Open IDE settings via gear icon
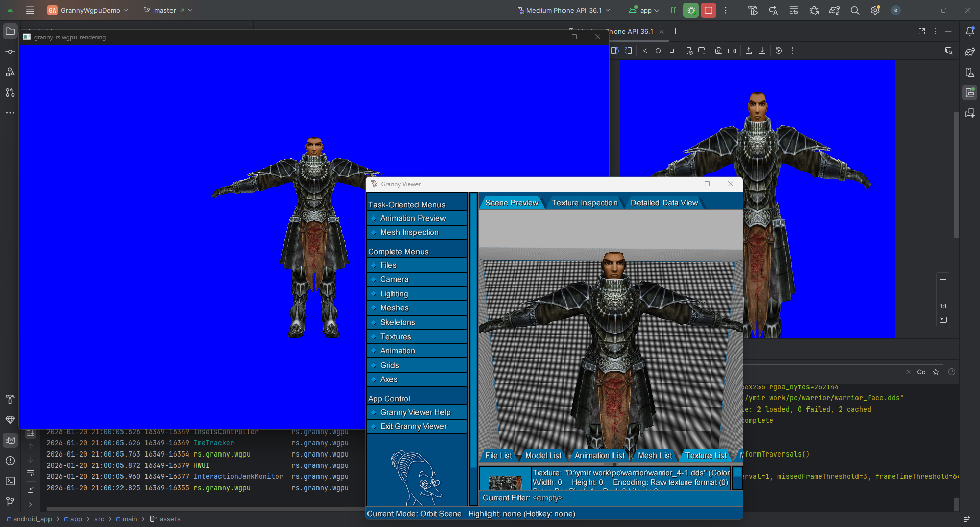 [875, 10]
